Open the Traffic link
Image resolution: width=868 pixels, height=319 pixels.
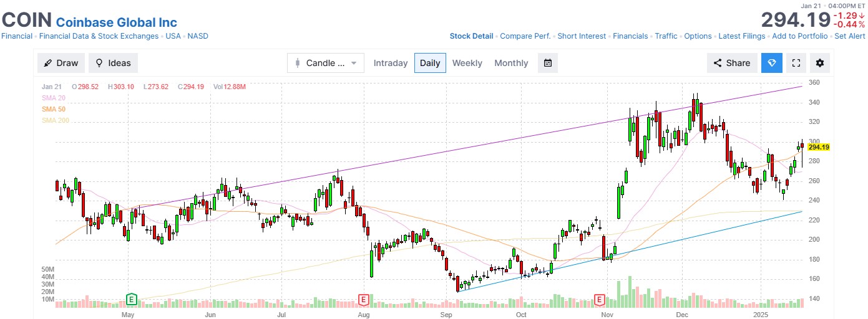(666, 36)
